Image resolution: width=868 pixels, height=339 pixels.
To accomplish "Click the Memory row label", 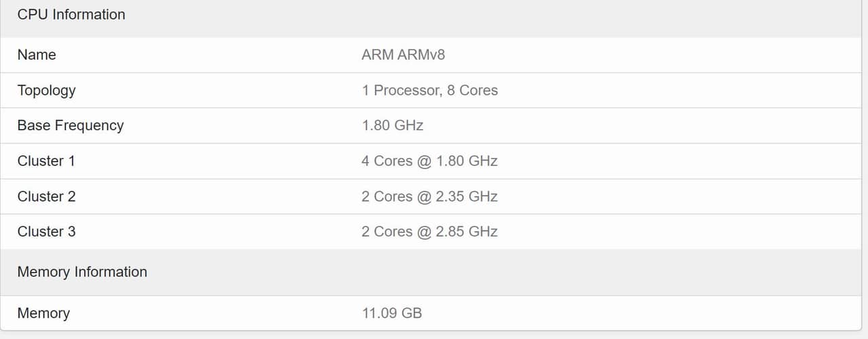I will 43,313.
